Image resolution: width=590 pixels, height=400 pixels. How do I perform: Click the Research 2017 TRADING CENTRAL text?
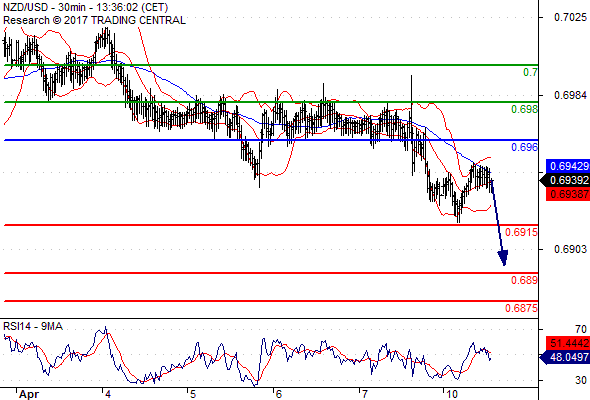(94, 20)
